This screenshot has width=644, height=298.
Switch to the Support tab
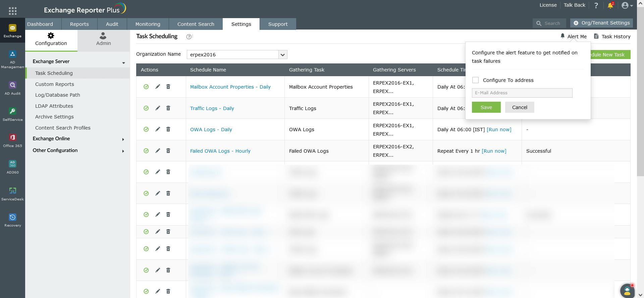[x=278, y=24]
